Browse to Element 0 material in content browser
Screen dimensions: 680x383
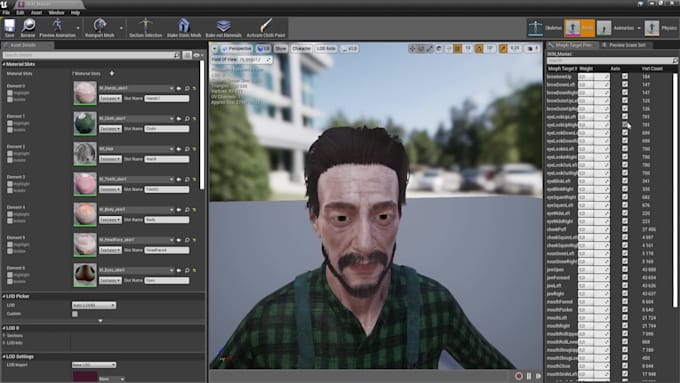pyautogui.click(x=187, y=88)
